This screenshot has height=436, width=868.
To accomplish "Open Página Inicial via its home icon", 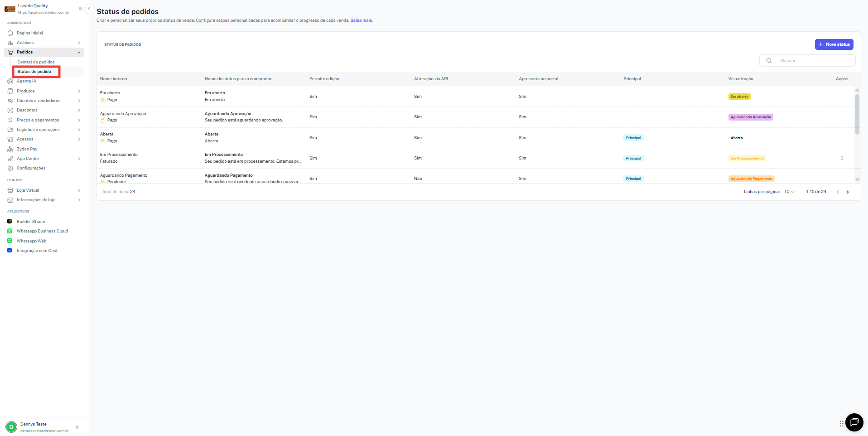I will [10, 33].
